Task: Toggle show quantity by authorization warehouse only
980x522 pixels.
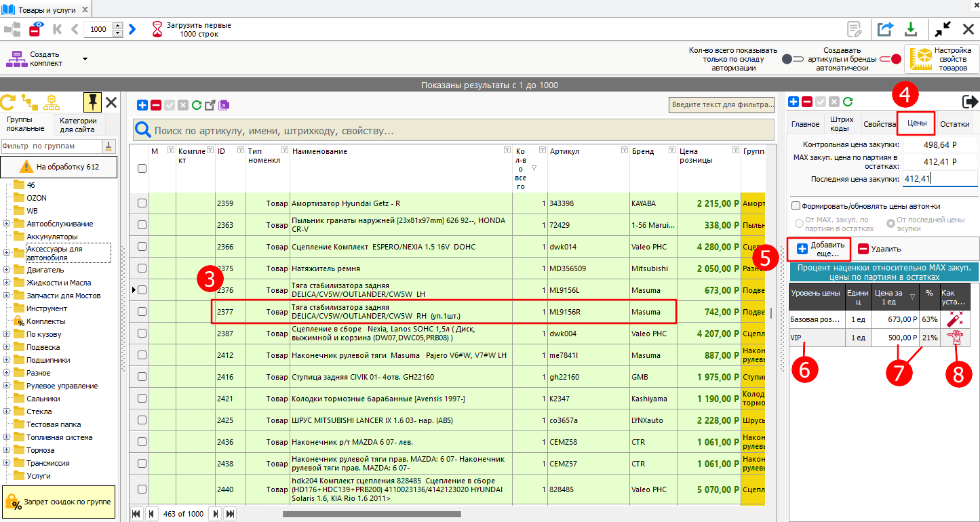Action: click(792, 59)
